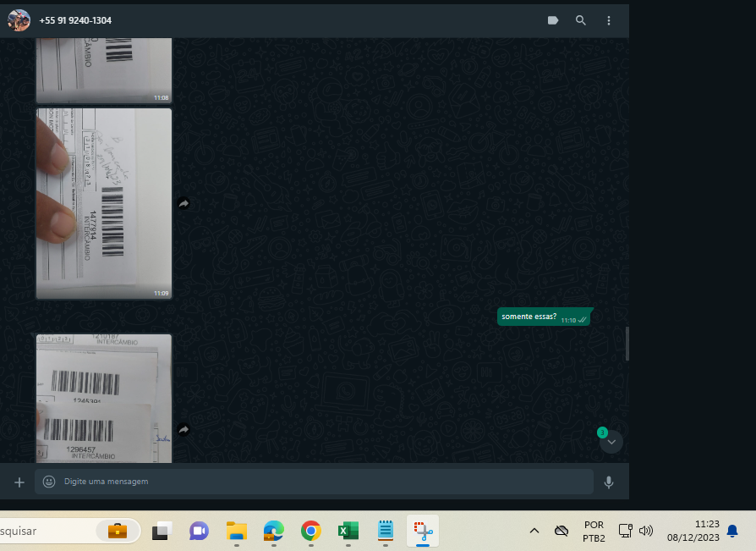Viewport: 756px width, 551px height.
Task: Open Notepad from the taskbar
Action: click(386, 531)
